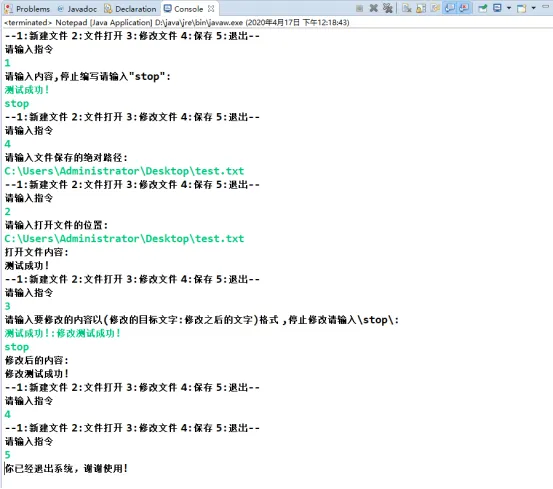The image size is (553, 489).
Task: Close the Console tab with its X
Action: click(211, 8)
